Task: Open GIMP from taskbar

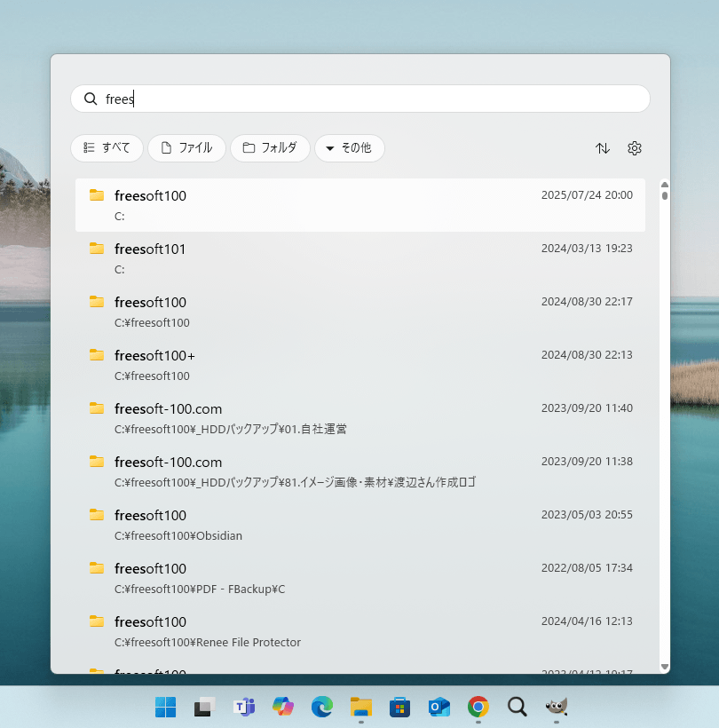Action: (556, 707)
